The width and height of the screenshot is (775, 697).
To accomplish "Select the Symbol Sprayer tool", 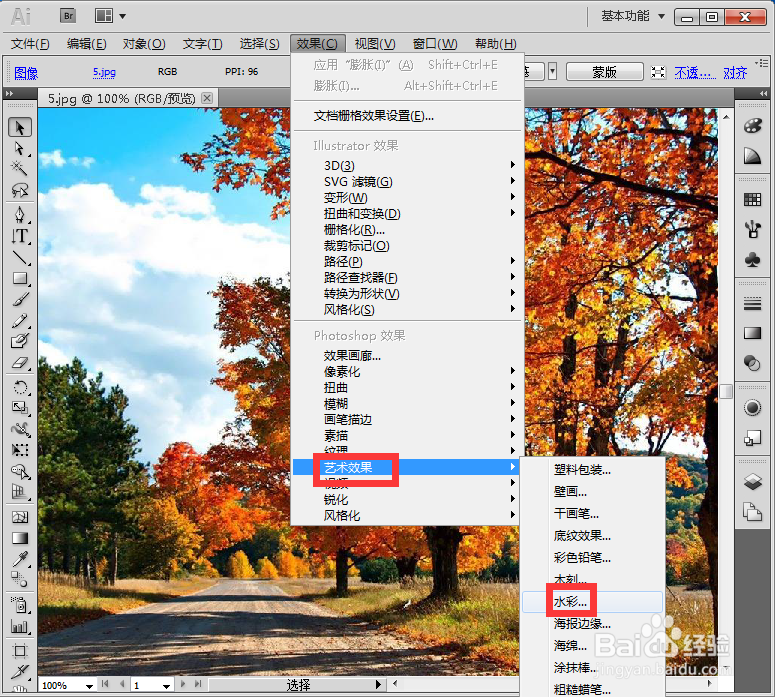I will click(x=20, y=605).
